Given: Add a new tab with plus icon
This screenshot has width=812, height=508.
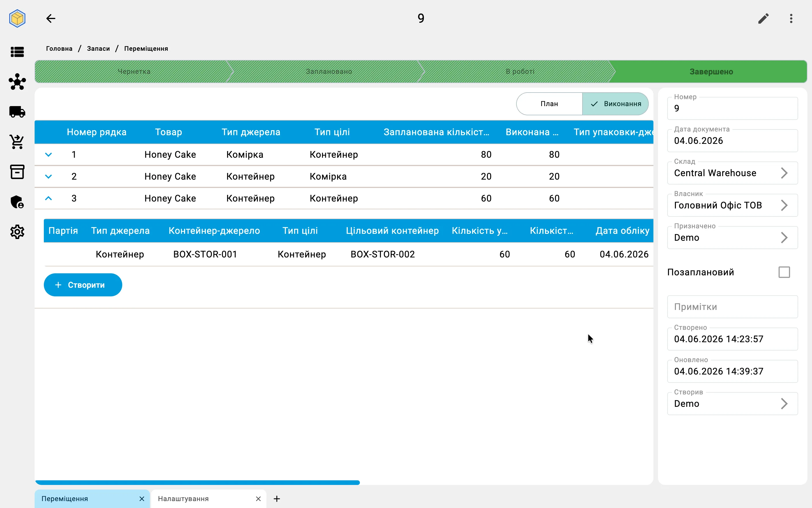Looking at the screenshot, I should pos(277,498).
